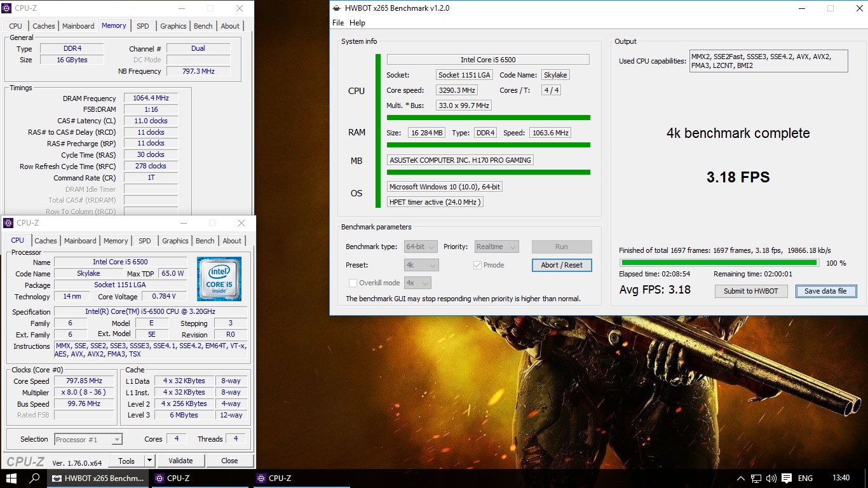Select About tab in upper CPU-Z window

[x=230, y=26]
